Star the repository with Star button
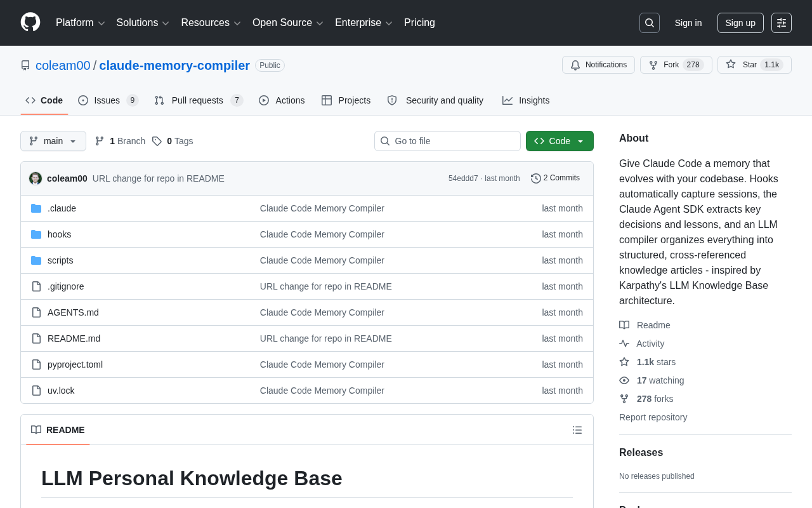The height and width of the screenshot is (508, 812). point(754,65)
